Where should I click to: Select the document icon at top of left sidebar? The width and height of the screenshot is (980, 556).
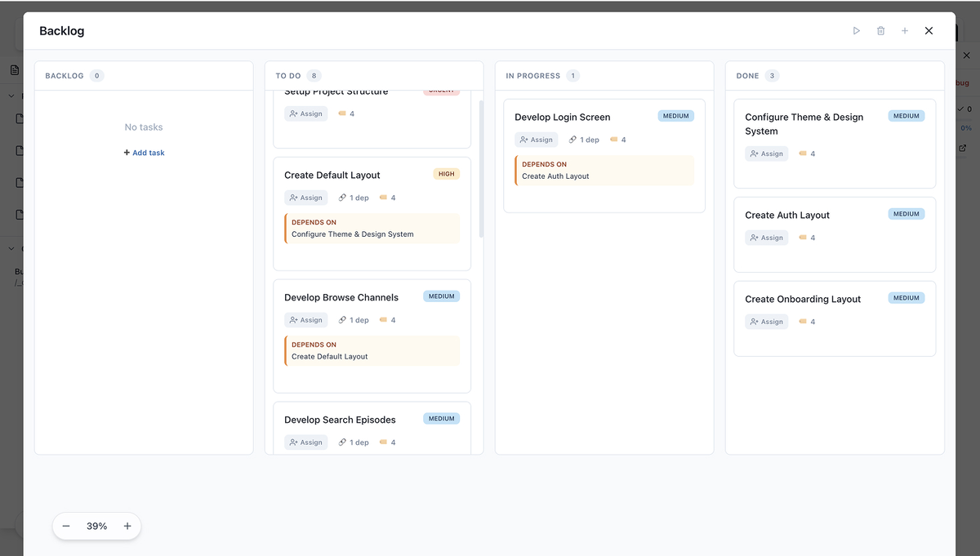coord(14,69)
